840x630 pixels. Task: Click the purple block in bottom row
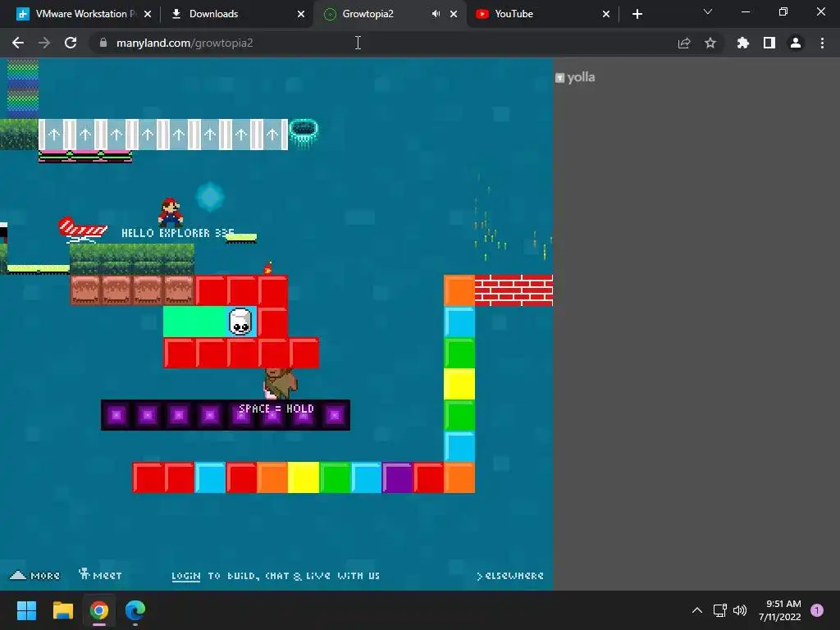[x=398, y=478]
